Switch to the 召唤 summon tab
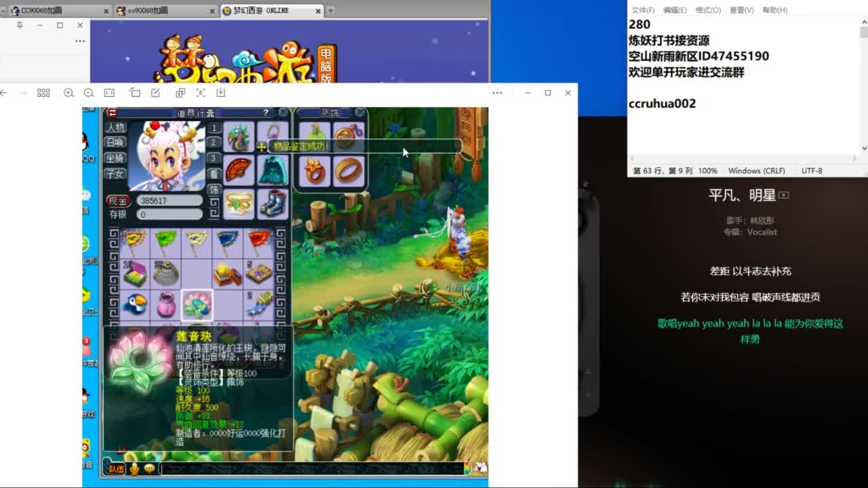 (115, 142)
